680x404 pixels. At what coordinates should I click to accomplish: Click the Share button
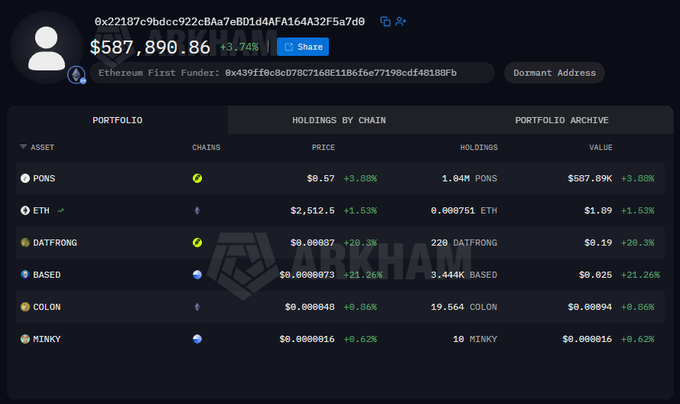coord(303,47)
